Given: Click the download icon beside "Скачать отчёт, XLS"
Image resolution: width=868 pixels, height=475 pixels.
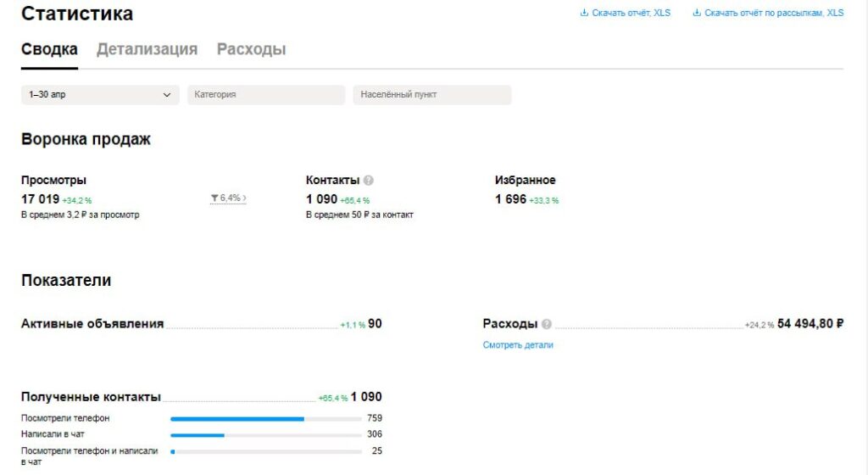Looking at the screenshot, I should (583, 13).
